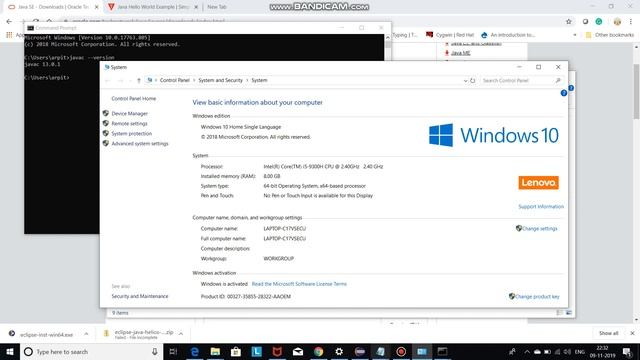Click Control Panel in breadcrumb path

coord(175,80)
